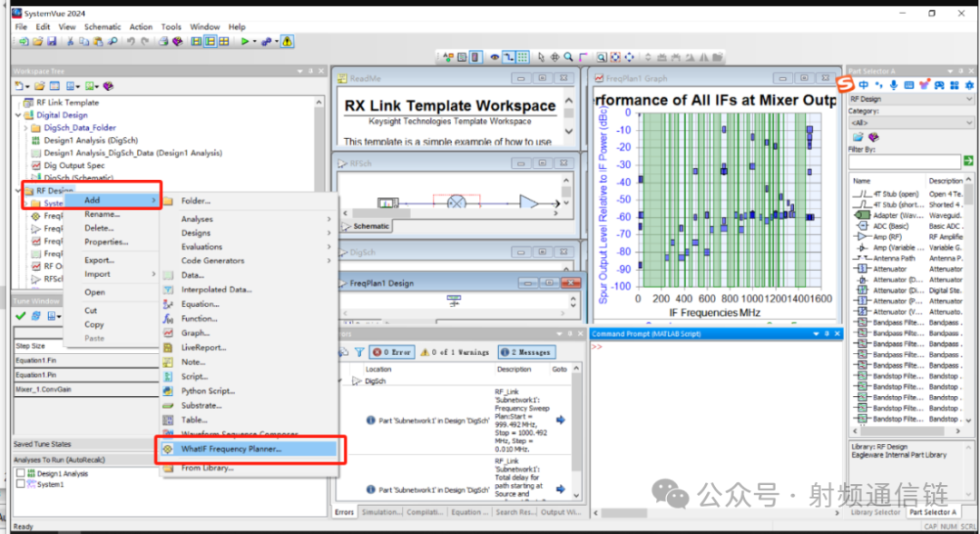Select ADC (Basic) in the parts list
980x534 pixels.
coord(891,226)
